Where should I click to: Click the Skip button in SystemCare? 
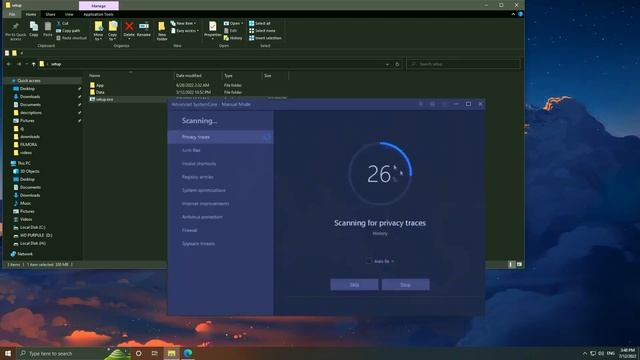(x=354, y=284)
